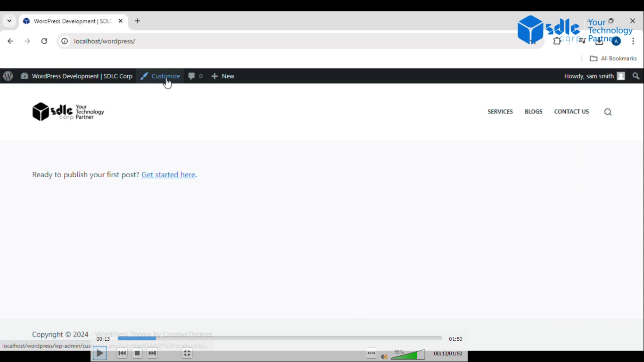Viewport: 644px width, 362px height.
Task: Select the WordPress Development browser tab
Action: click(x=73, y=21)
